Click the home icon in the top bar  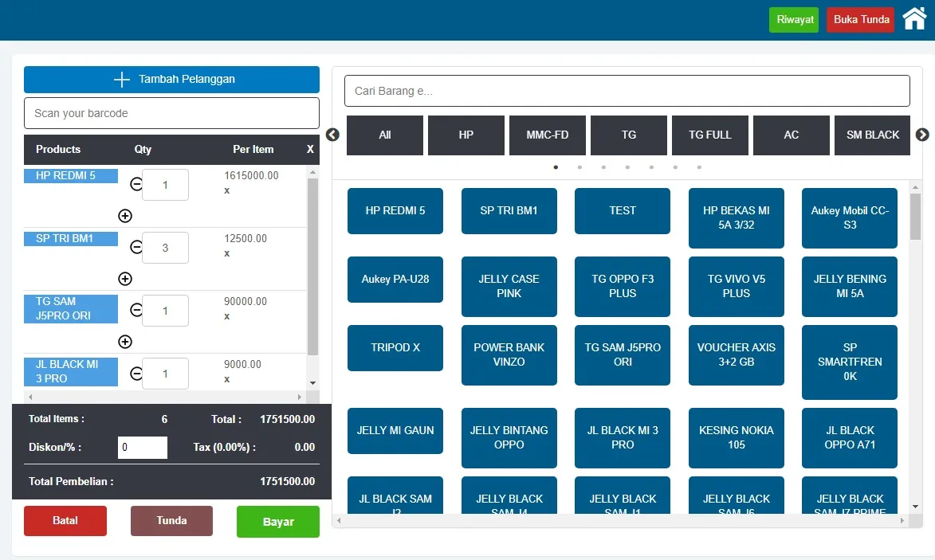click(913, 18)
